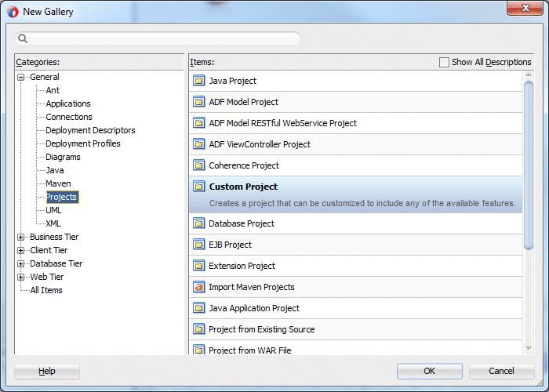Click the EJB Project icon
This screenshot has height=392, width=549.
[x=199, y=245]
